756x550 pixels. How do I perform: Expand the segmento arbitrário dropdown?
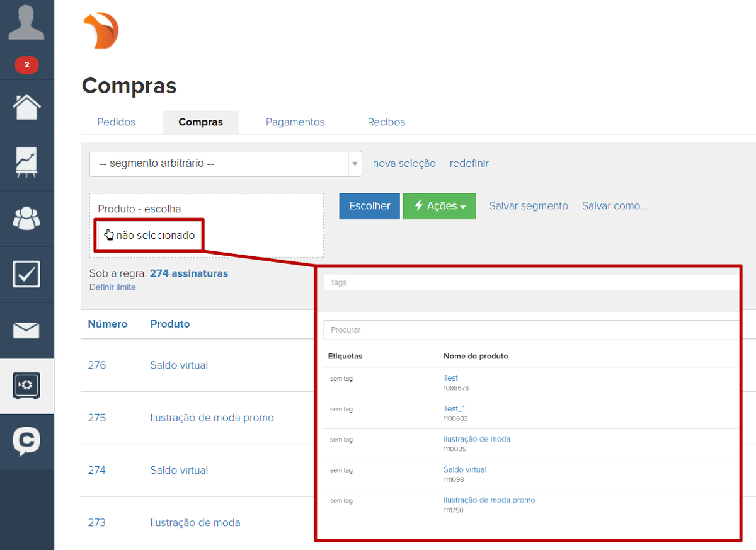pyautogui.click(x=226, y=164)
